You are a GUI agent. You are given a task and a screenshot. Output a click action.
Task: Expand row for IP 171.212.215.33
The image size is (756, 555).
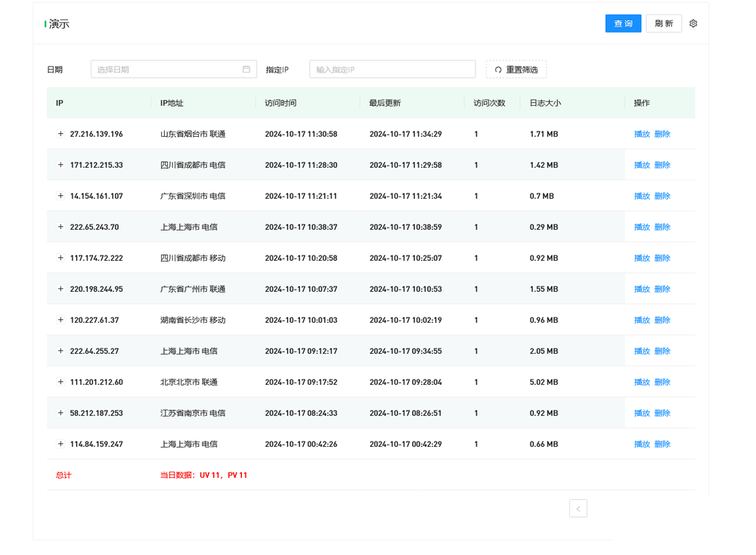click(x=60, y=165)
